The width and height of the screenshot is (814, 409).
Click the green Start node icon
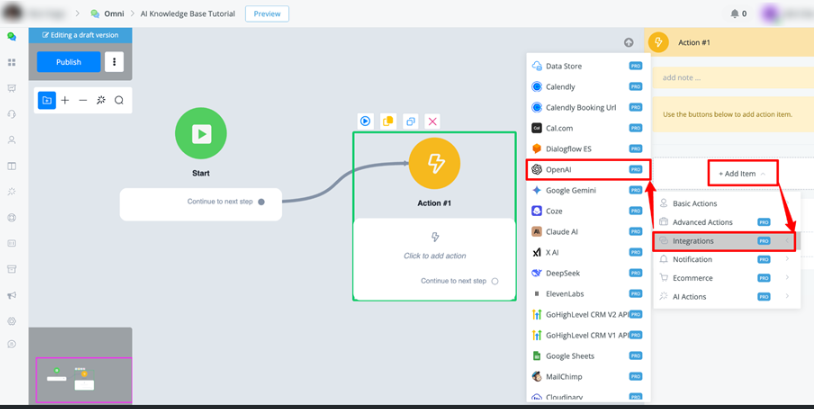click(200, 133)
